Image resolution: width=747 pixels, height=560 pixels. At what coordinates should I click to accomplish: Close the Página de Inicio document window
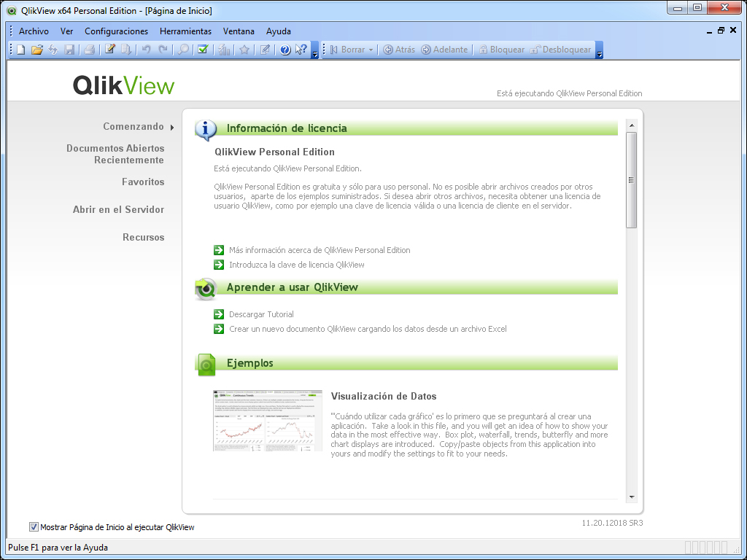pos(733,31)
